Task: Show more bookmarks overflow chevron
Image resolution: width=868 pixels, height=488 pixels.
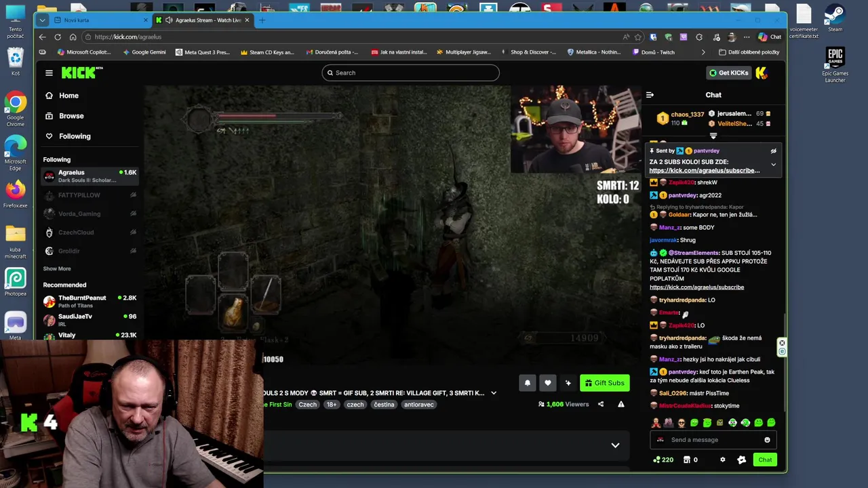Action: click(703, 52)
